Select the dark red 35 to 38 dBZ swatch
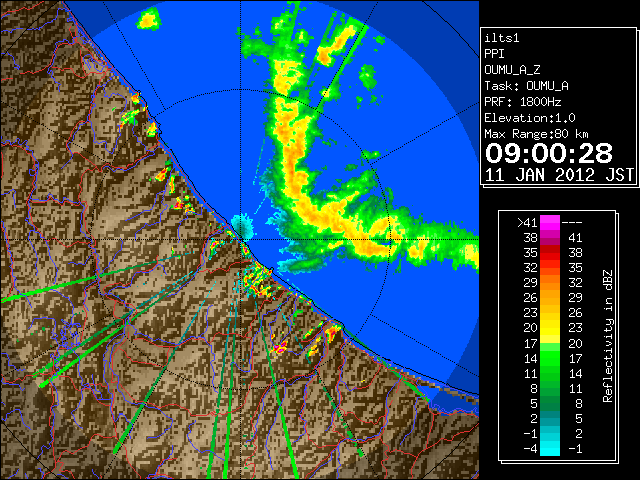This screenshot has height=480, width=640. [550, 253]
